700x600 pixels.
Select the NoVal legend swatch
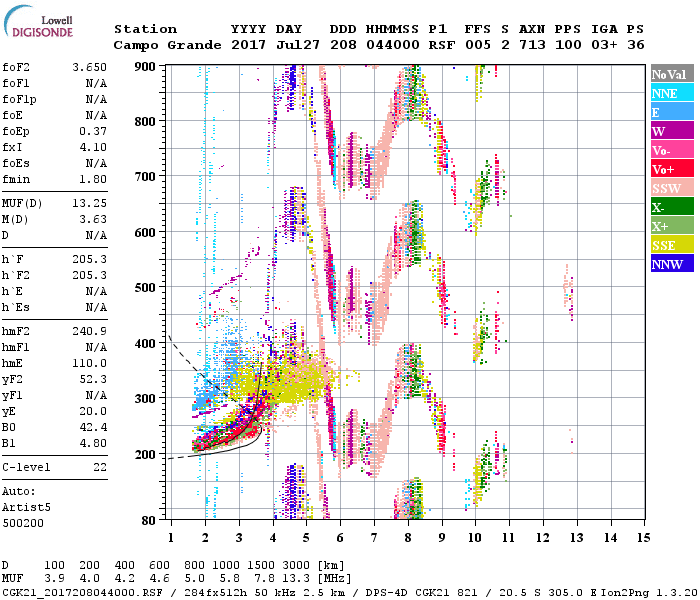[x=672, y=74]
